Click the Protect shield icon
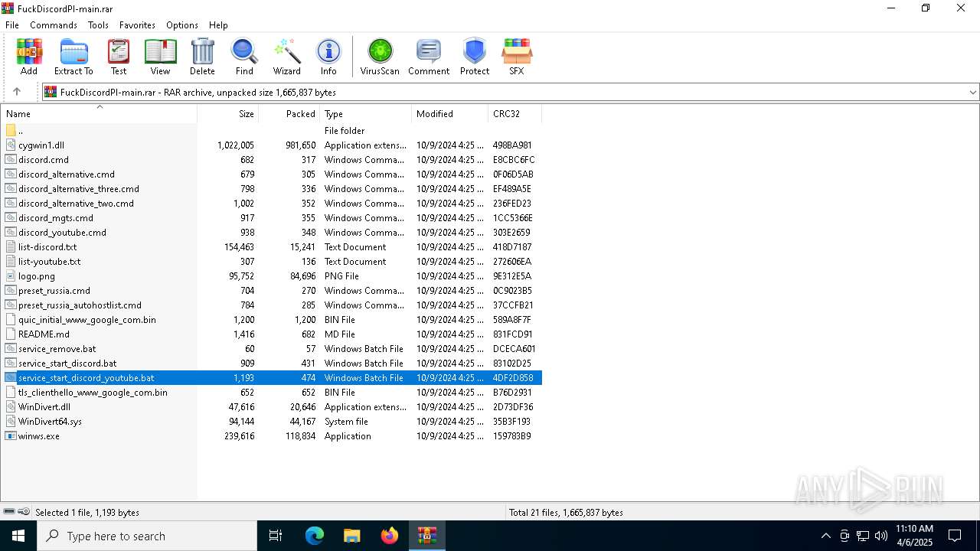Image resolution: width=980 pixels, height=551 pixels. 475,57
